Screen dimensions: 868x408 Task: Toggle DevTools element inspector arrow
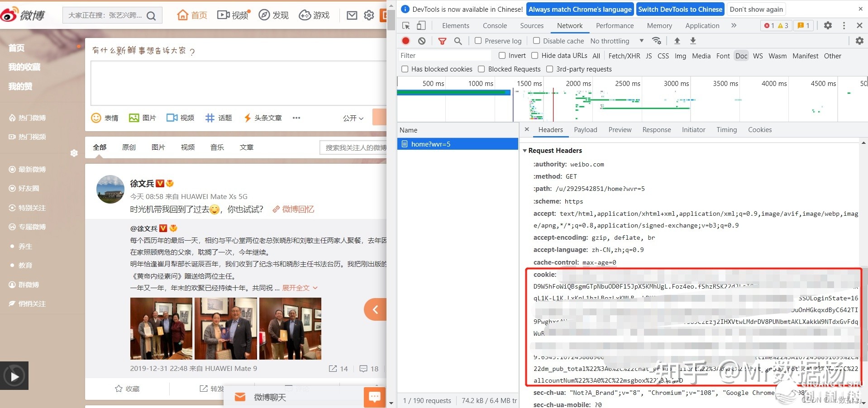(406, 26)
